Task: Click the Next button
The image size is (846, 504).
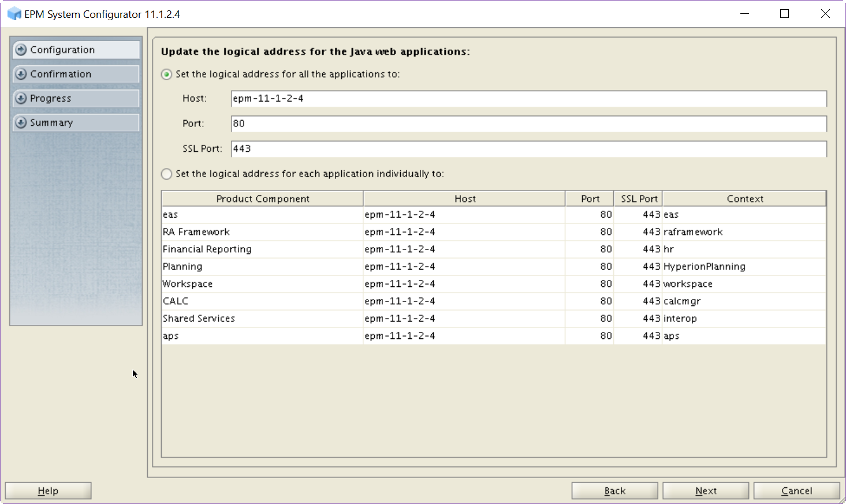Action: [x=706, y=491]
